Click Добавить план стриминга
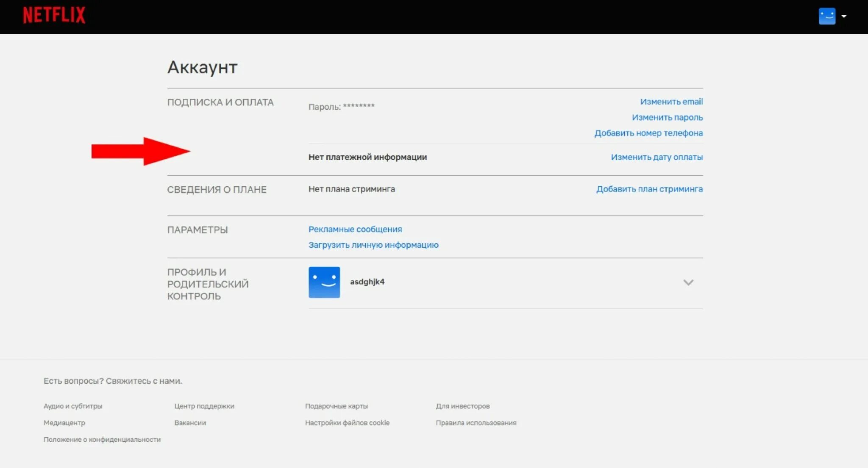Image resolution: width=868 pixels, height=468 pixels. [x=649, y=189]
